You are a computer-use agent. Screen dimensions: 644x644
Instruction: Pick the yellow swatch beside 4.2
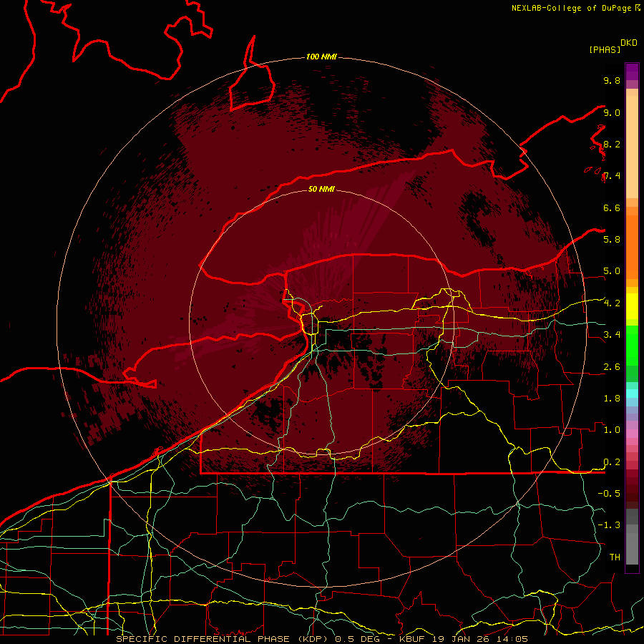pos(632,306)
